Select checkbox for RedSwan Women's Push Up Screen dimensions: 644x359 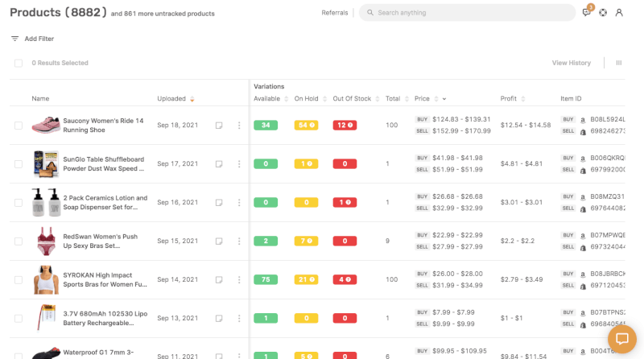point(19,241)
